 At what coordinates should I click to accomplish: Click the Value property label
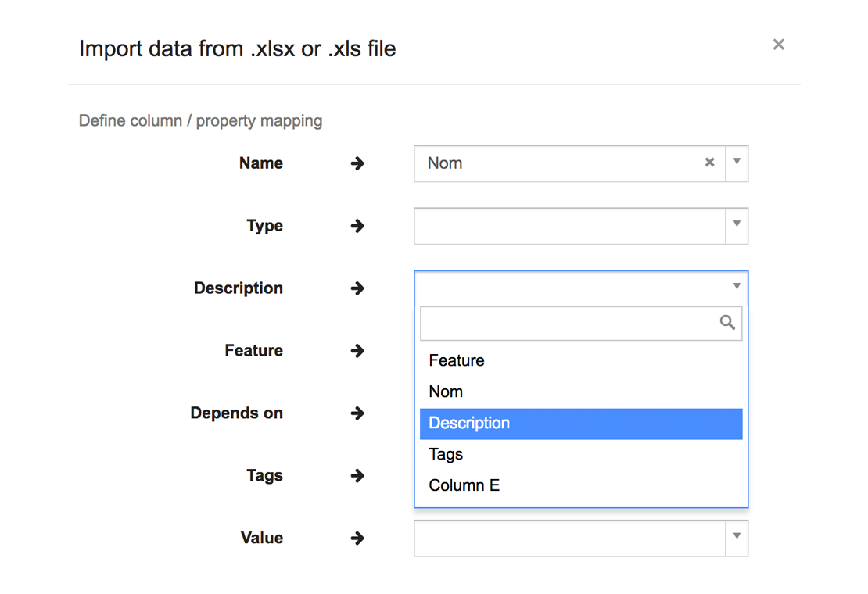pos(262,538)
